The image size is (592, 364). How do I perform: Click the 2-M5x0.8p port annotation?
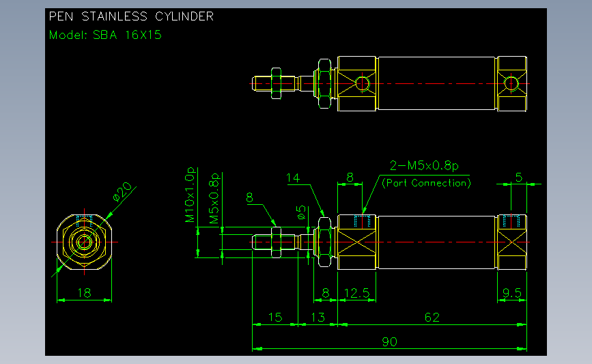pyautogui.click(x=424, y=166)
